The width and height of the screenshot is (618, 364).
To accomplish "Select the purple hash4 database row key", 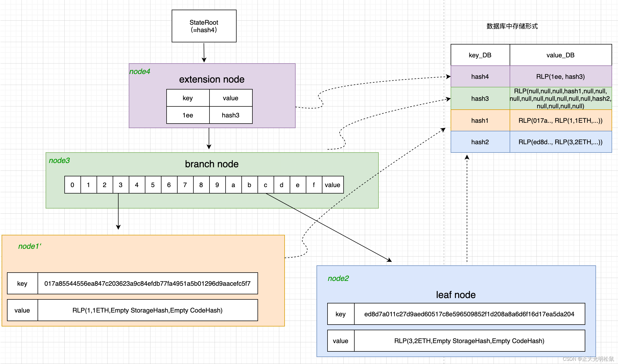I will click(x=480, y=77).
